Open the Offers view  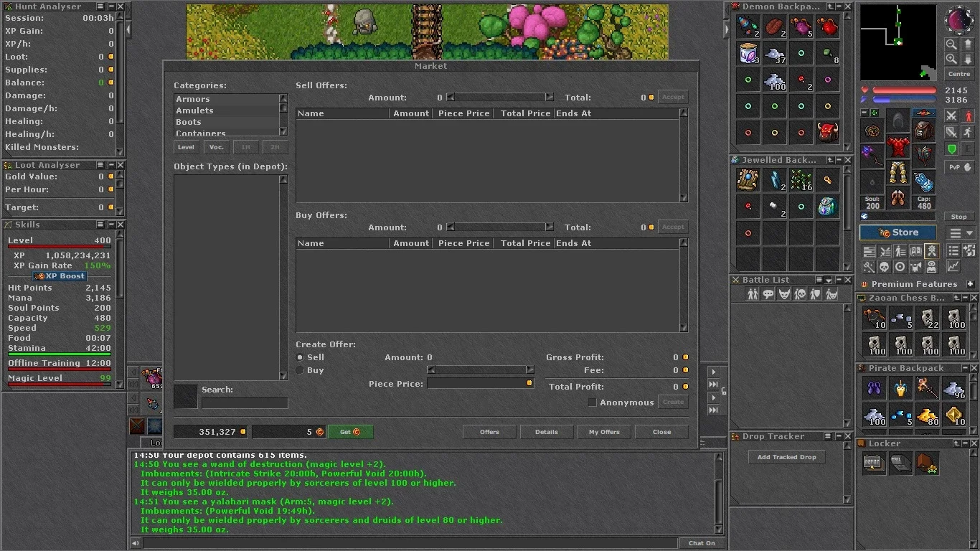tap(489, 432)
